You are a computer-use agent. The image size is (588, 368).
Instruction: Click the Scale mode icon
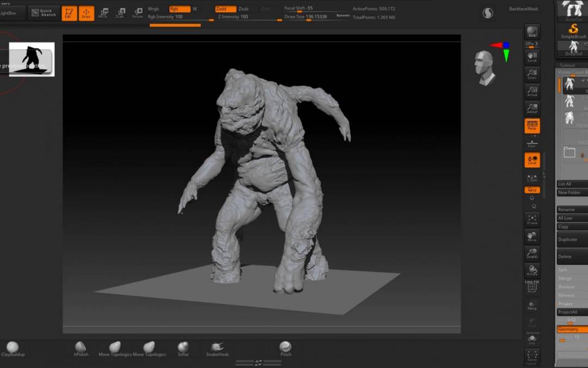tap(120, 13)
